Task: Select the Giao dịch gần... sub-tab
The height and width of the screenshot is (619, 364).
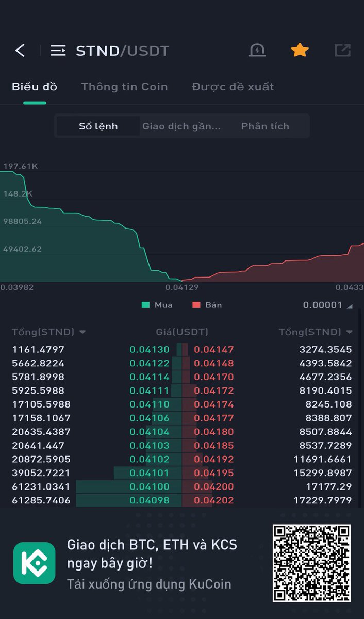Action: point(181,126)
